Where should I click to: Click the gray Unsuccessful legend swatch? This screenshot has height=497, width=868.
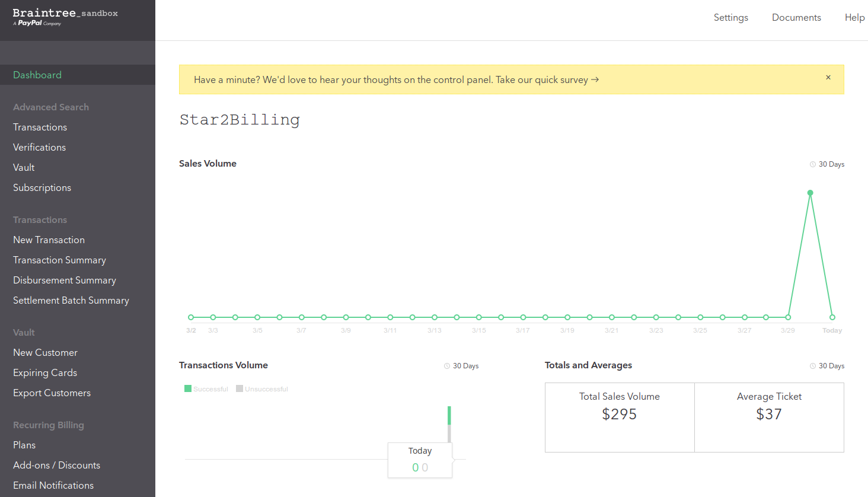(x=240, y=388)
